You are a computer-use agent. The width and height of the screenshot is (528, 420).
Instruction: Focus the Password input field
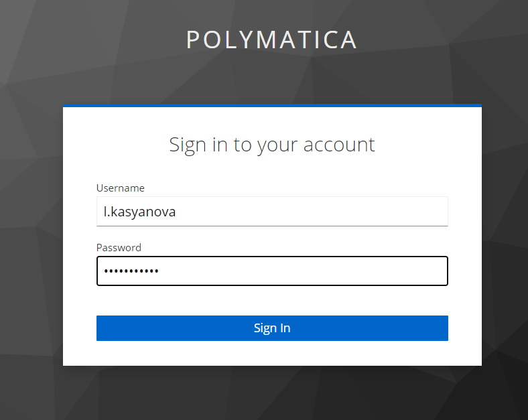tap(272, 271)
